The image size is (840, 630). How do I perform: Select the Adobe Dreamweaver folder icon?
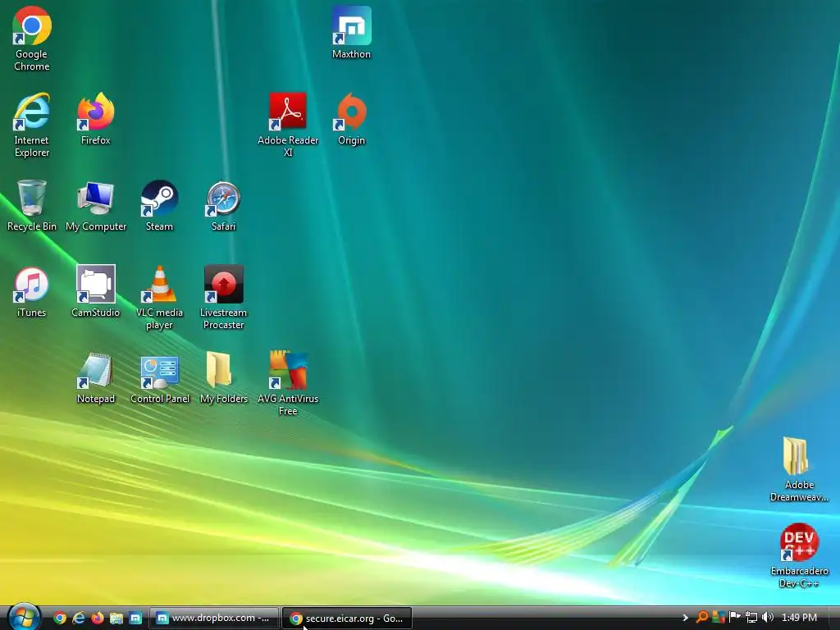pyautogui.click(x=799, y=470)
